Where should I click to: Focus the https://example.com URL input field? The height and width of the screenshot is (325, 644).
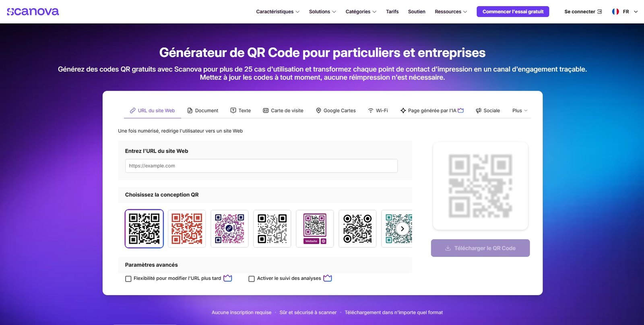[261, 166]
